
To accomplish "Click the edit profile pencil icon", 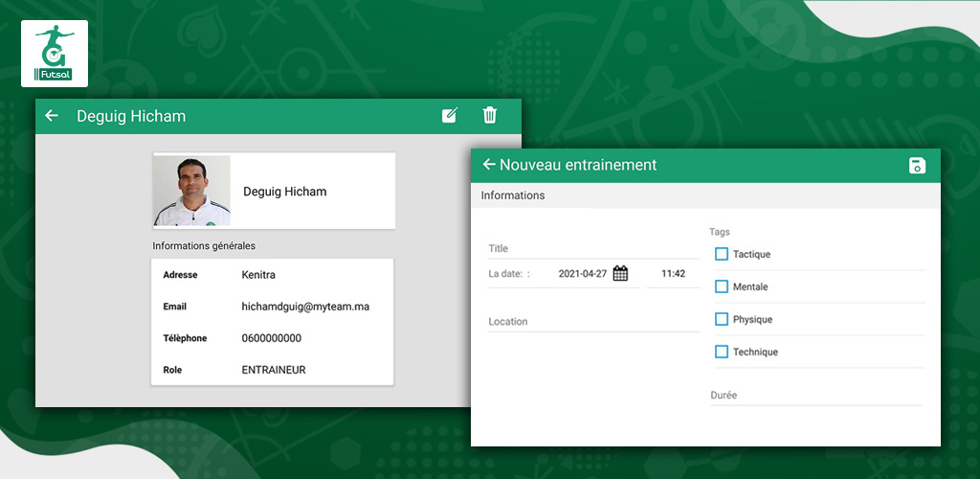I will coord(450,115).
